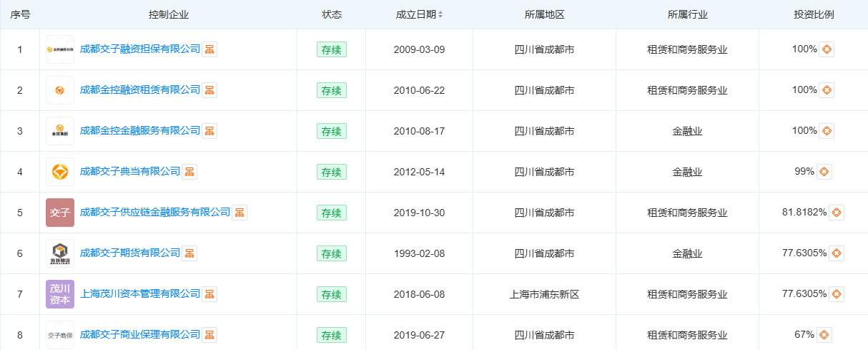Click 茂川资本 logo tile
The width and height of the screenshot is (868, 350).
point(60,294)
